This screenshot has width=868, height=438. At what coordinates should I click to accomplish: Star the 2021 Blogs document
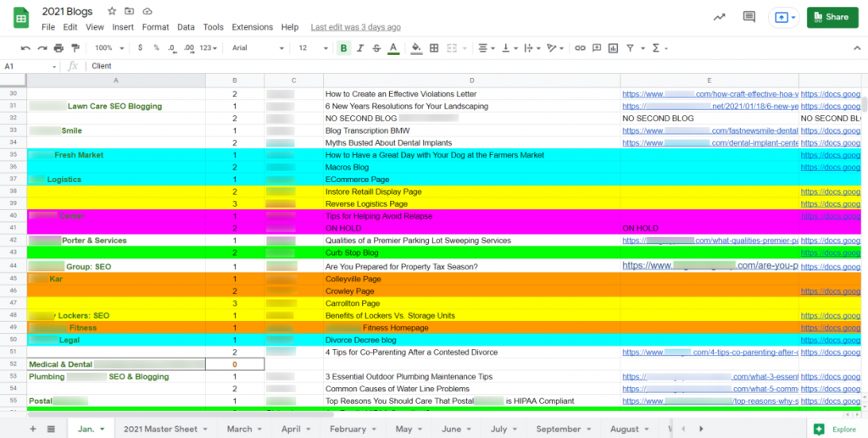point(112,12)
